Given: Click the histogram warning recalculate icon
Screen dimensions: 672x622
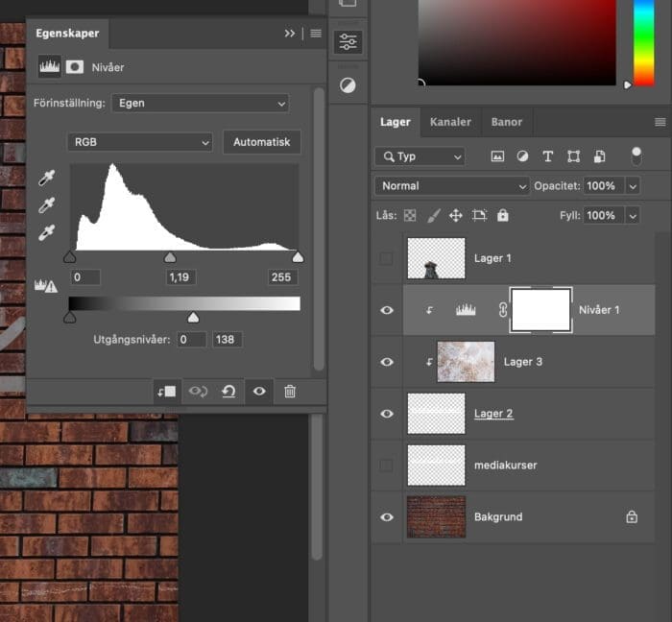Looking at the screenshot, I should pos(46,286).
